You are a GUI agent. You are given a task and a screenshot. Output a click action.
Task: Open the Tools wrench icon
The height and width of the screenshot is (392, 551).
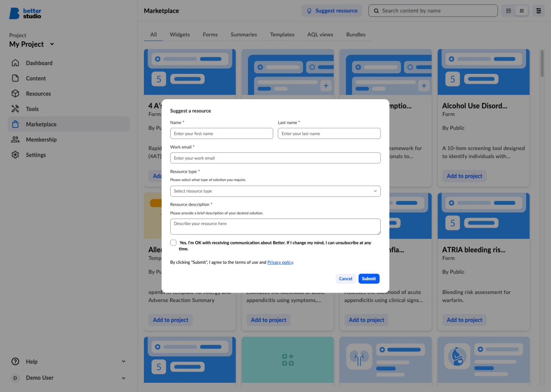(15, 109)
